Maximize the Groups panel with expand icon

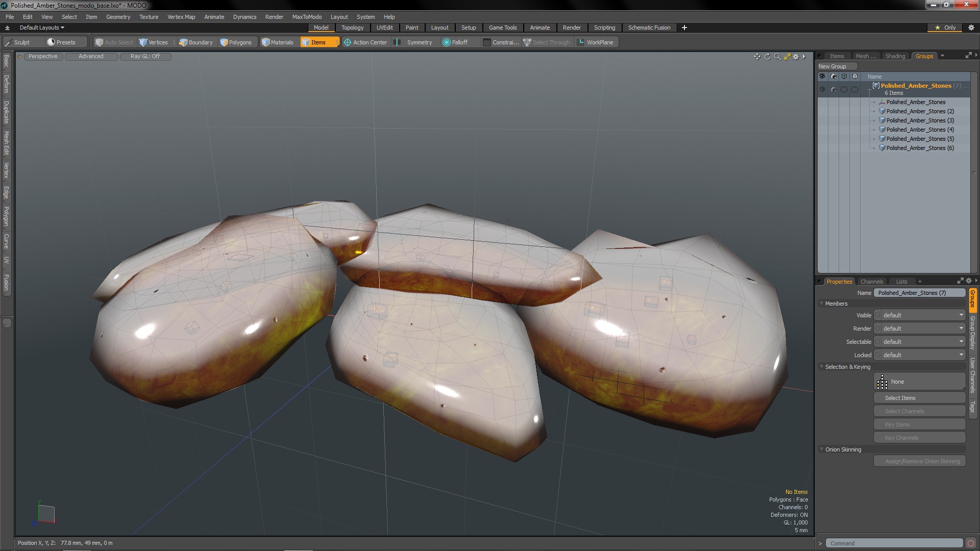pos(968,56)
